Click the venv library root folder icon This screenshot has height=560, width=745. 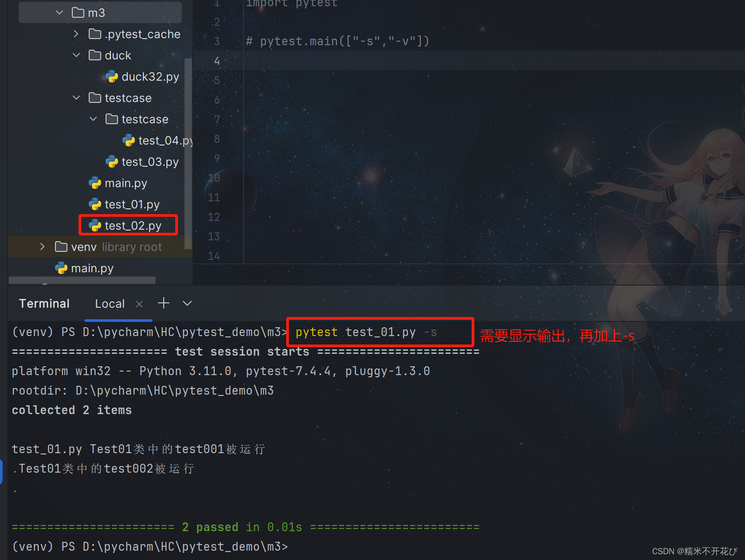(x=61, y=247)
